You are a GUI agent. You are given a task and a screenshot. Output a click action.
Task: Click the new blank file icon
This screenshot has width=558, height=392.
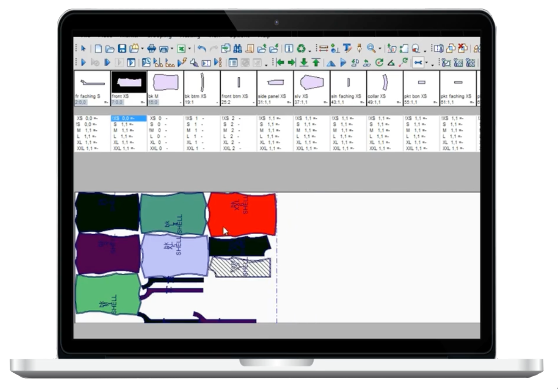coord(98,49)
